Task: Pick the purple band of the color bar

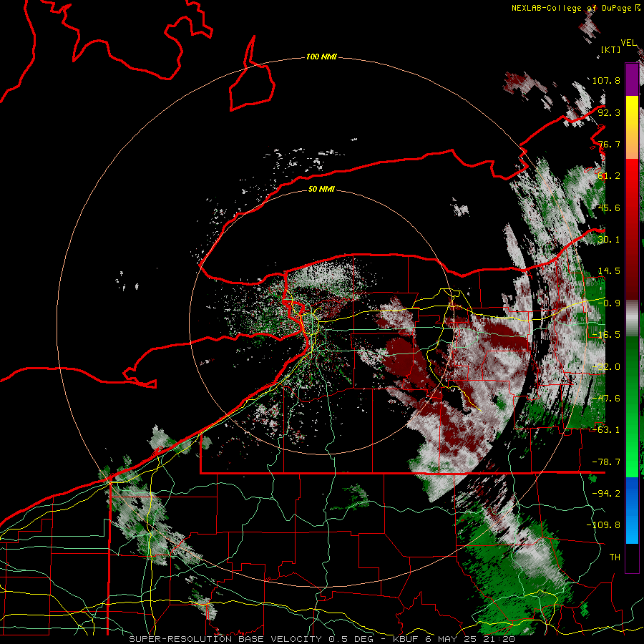Action: [632, 79]
